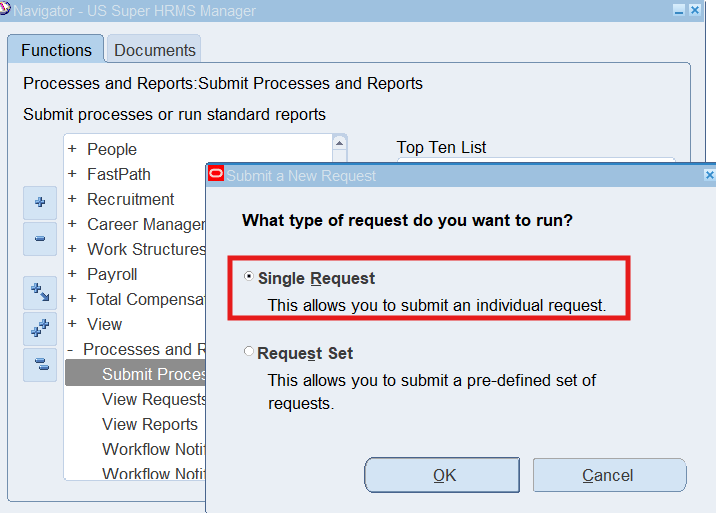Image resolution: width=716 pixels, height=513 pixels.
Task: Collapse the Processes and Reports node
Action: pos(72,349)
